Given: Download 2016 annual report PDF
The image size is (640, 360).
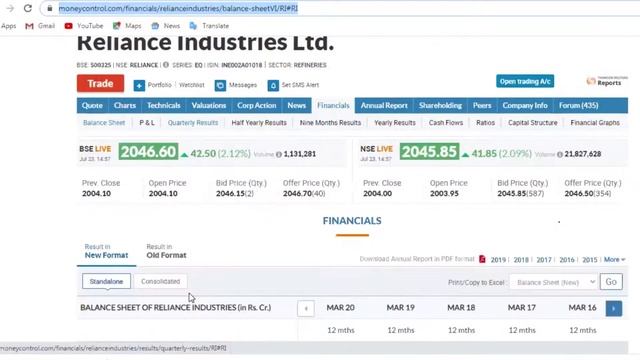Looking at the screenshot, I should click(567, 260).
